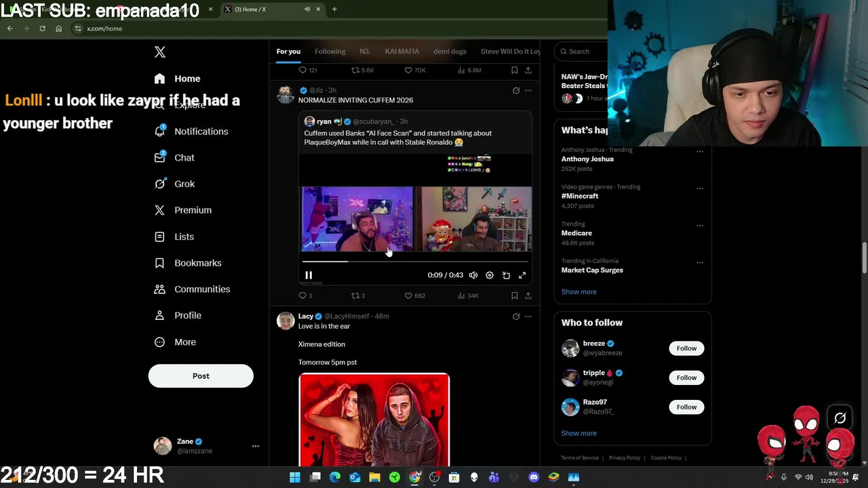Open Grok from the sidebar
The height and width of the screenshot is (488, 868).
pos(174,184)
